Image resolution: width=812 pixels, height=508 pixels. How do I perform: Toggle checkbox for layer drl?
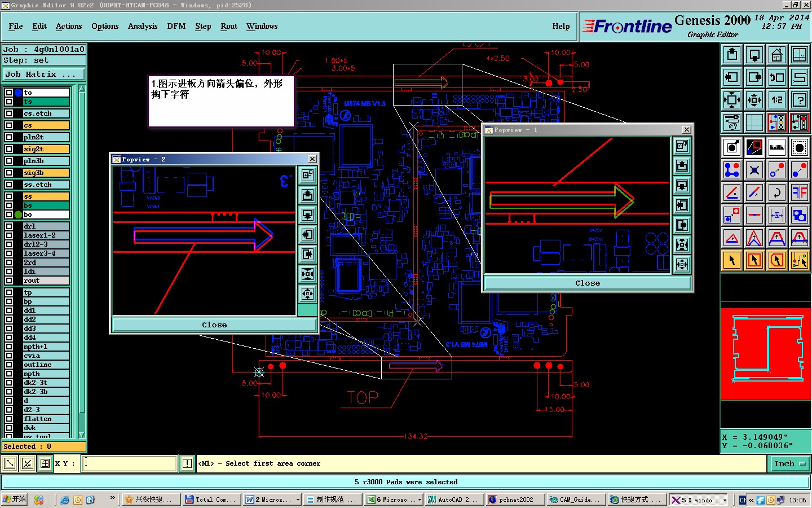click(9, 226)
